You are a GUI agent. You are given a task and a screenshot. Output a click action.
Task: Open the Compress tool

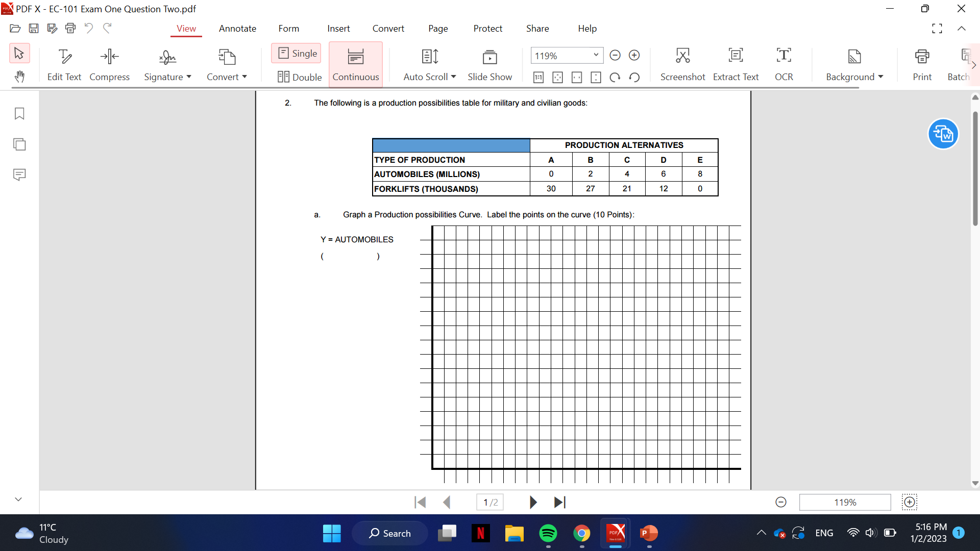pos(109,64)
